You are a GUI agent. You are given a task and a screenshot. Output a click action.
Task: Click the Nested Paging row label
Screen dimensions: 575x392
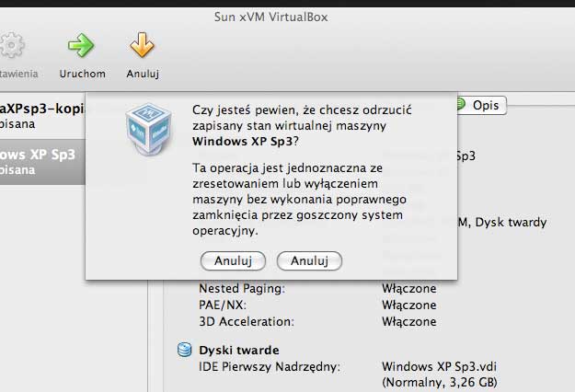click(242, 288)
